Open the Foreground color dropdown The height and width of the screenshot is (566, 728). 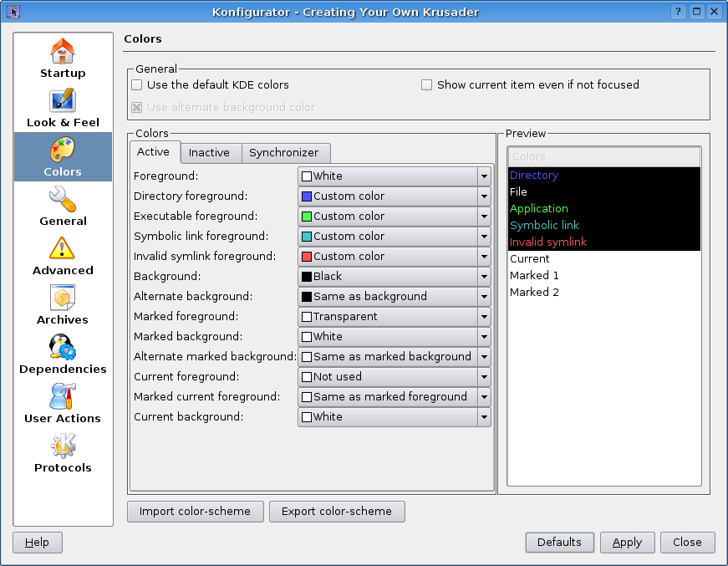pyautogui.click(x=395, y=176)
